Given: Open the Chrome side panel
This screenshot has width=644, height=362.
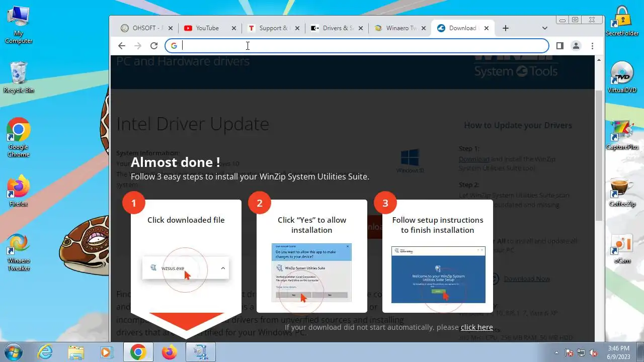Looking at the screenshot, I should click(x=559, y=46).
